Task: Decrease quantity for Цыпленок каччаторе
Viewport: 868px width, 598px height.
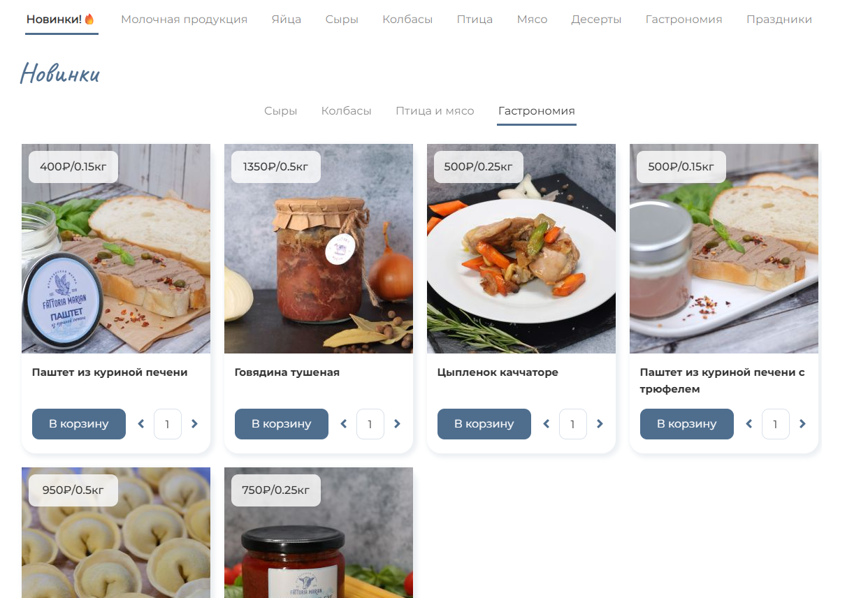Action: click(547, 424)
